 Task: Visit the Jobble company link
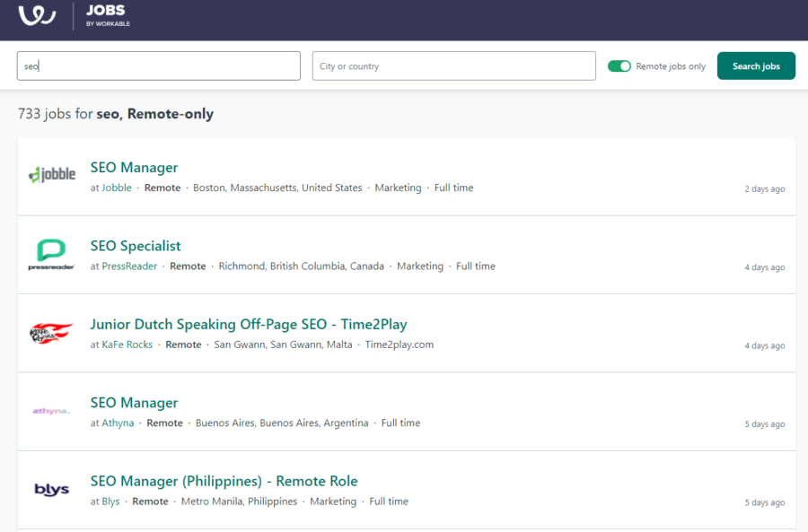pos(117,188)
